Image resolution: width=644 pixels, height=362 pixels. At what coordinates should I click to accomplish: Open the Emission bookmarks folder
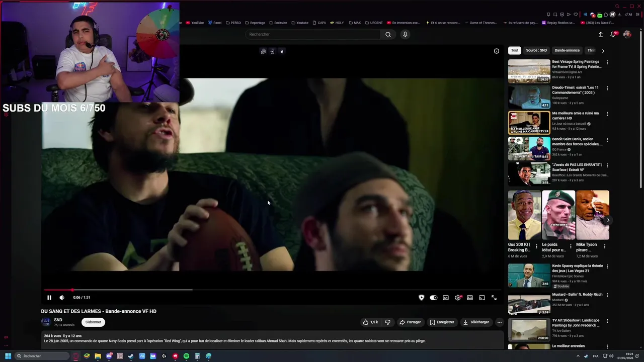coord(278,23)
